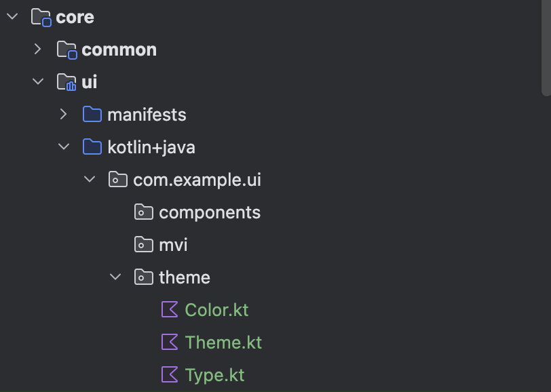This screenshot has width=551, height=392.
Task: Click the project tree vertical scrollbar
Action: point(546,47)
